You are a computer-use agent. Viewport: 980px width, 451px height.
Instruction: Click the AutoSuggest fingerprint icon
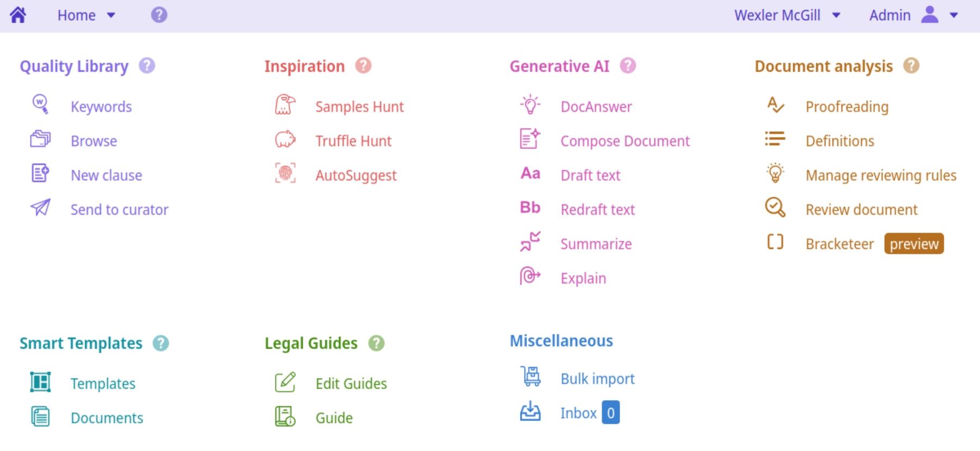pos(285,173)
